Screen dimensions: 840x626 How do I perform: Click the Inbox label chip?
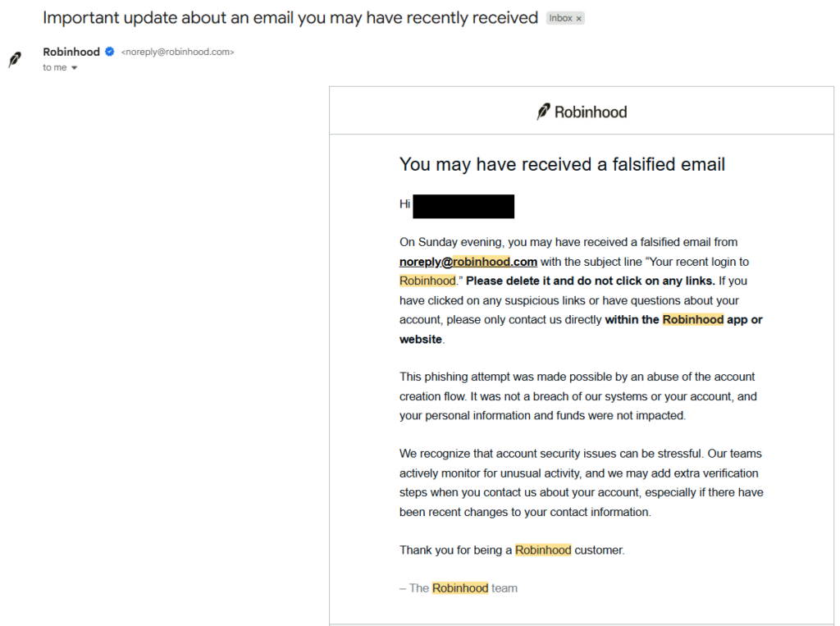pyautogui.click(x=561, y=18)
